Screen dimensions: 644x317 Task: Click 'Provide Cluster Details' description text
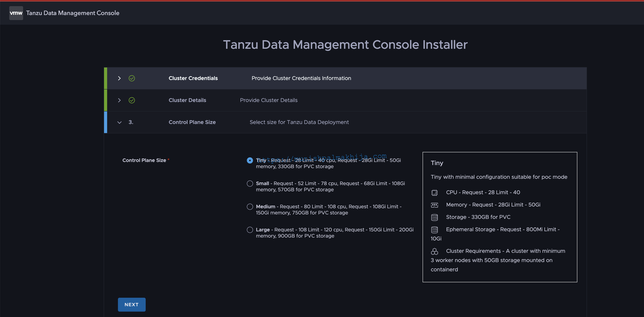click(268, 100)
